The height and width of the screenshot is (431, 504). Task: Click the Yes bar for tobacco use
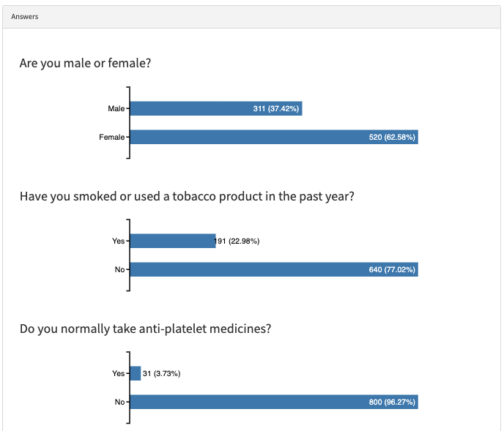click(173, 241)
